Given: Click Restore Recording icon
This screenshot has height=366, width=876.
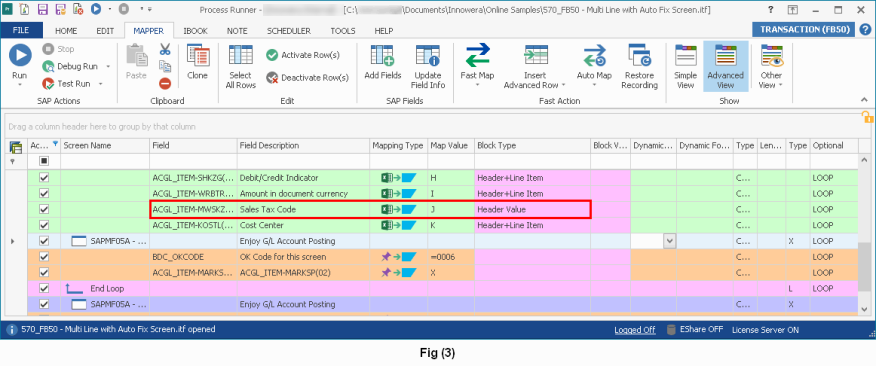Looking at the screenshot, I should [639, 55].
